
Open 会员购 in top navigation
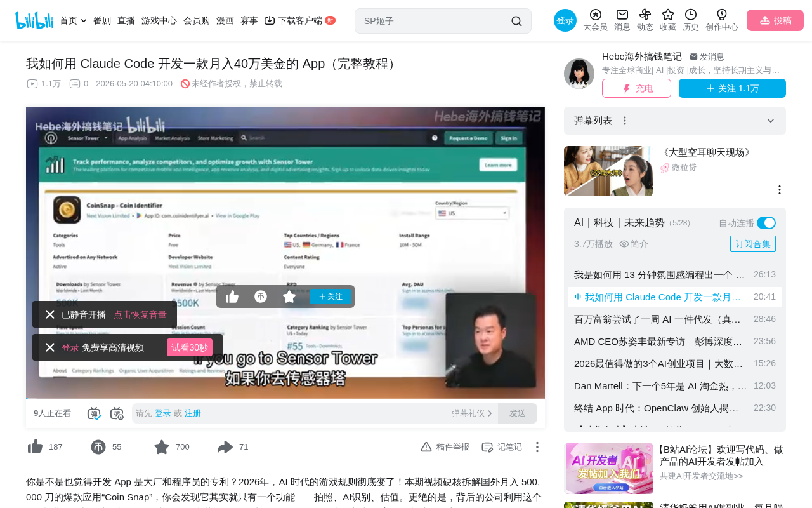coord(197,20)
